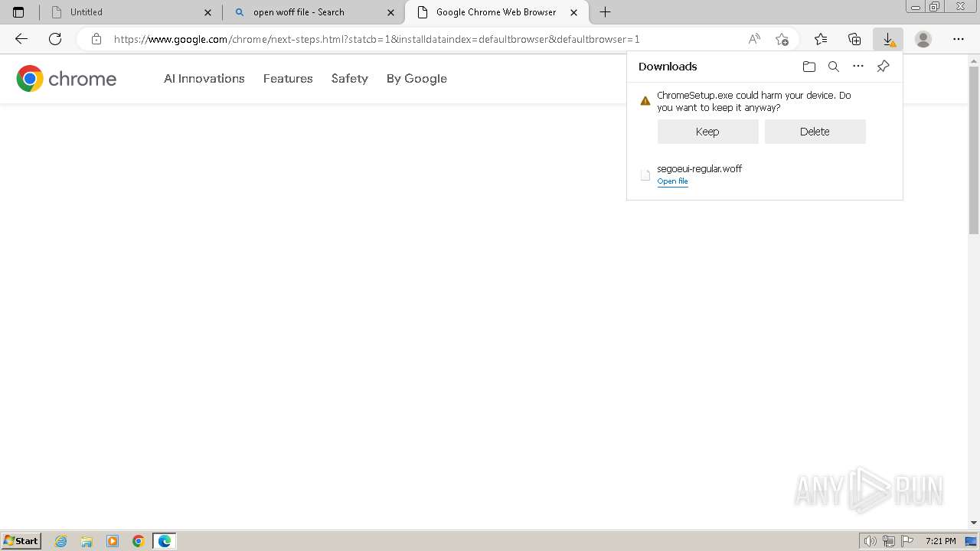This screenshot has width=980, height=551.
Task: Click the address bar URL
Action: [377, 39]
